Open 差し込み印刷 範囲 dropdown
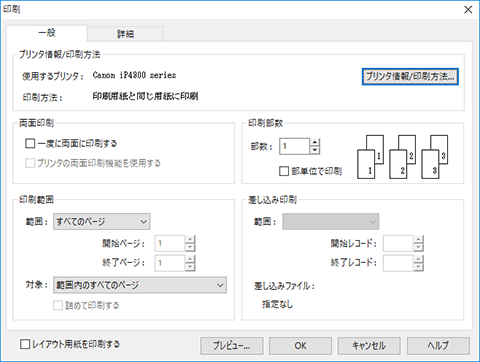Viewport: 480px width, 362px height. (x=330, y=222)
